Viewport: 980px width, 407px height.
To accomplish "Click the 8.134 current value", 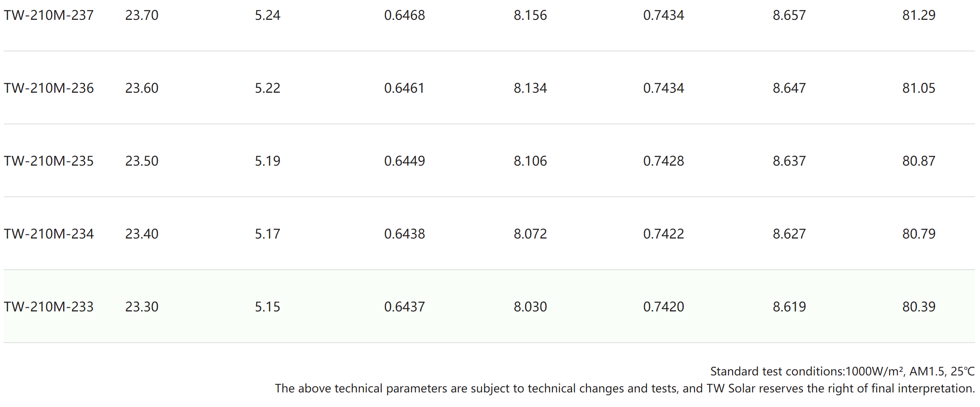I will (x=530, y=88).
